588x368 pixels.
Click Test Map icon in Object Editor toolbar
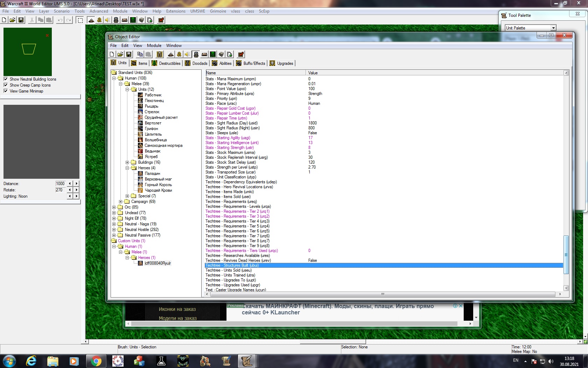tap(241, 54)
